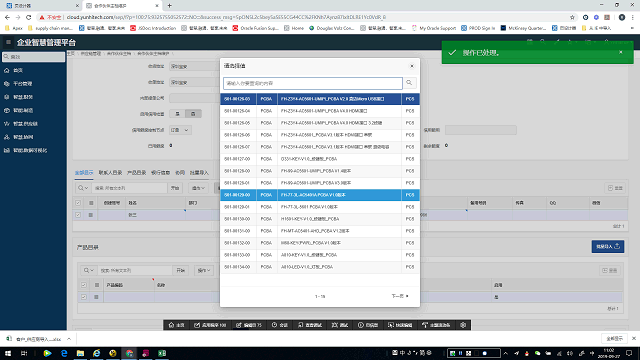Image resolution: width=640 pixels, height=360 pixels.
Task: Select the dialog row with code ending 127-00
Action: [320, 159]
